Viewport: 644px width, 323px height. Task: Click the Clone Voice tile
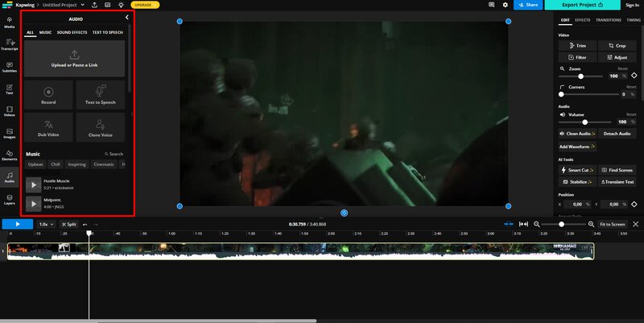pos(100,127)
